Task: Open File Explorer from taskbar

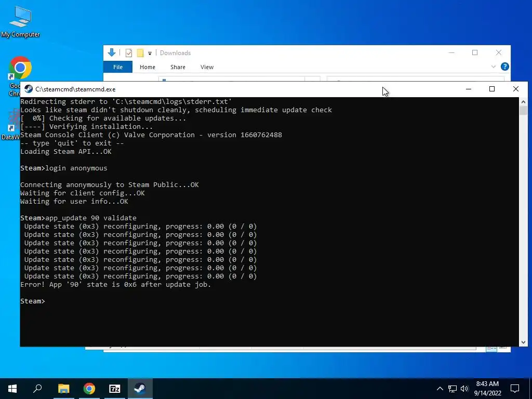Action: click(63, 389)
